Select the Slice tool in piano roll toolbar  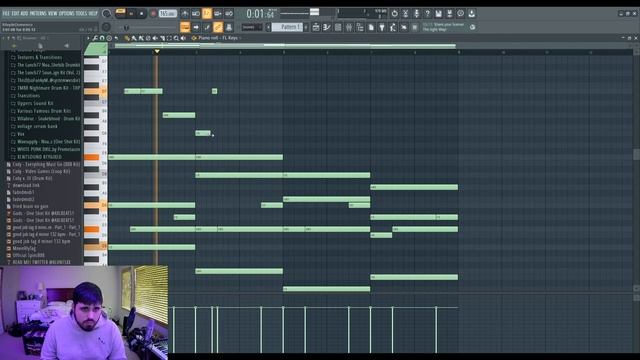(x=163, y=38)
